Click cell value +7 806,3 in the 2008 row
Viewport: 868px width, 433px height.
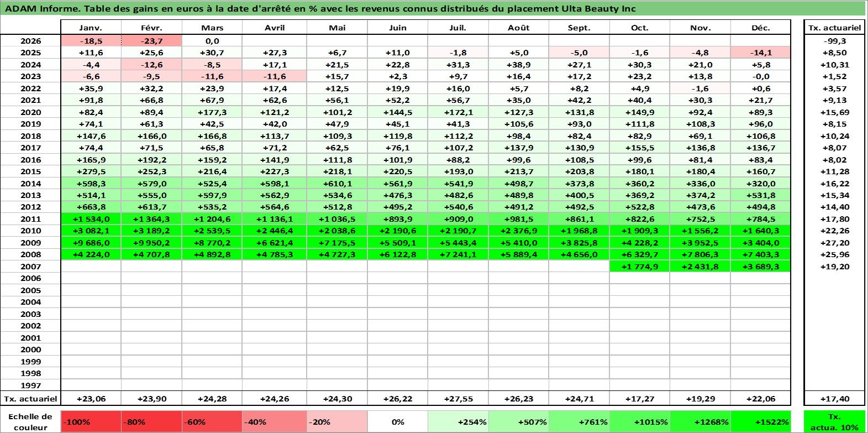click(700, 254)
